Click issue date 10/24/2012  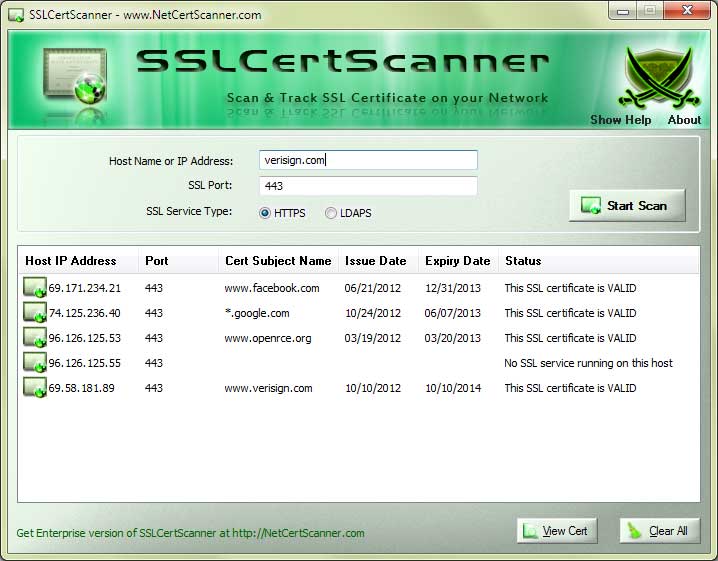[x=373, y=313]
